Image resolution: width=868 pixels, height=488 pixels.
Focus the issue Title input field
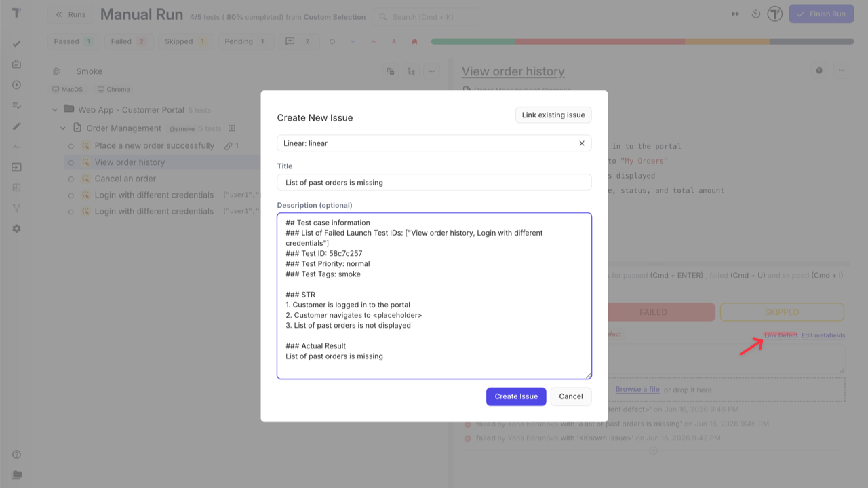click(434, 183)
